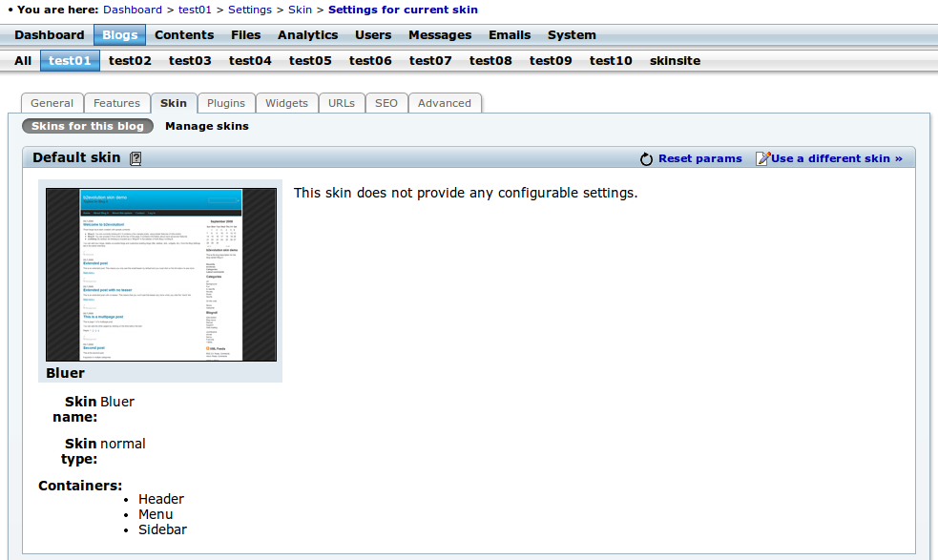Open the System main menu item
The width and height of the screenshot is (938, 560).
coord(572,35)
